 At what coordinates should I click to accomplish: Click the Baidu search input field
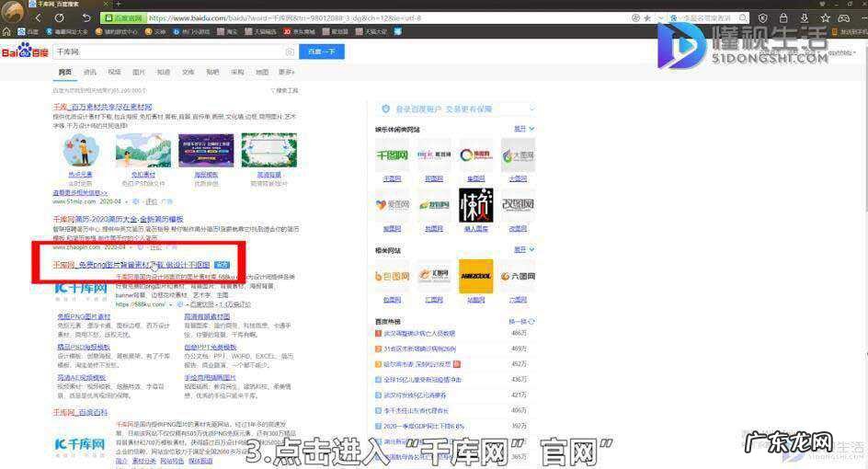click(x=170, y=52)
